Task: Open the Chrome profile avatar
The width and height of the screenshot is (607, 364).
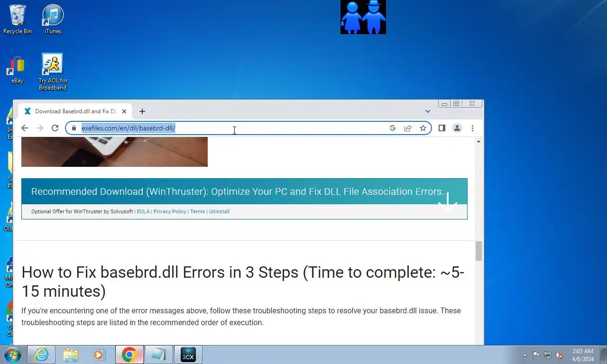Action: click(x=457, y=128)
